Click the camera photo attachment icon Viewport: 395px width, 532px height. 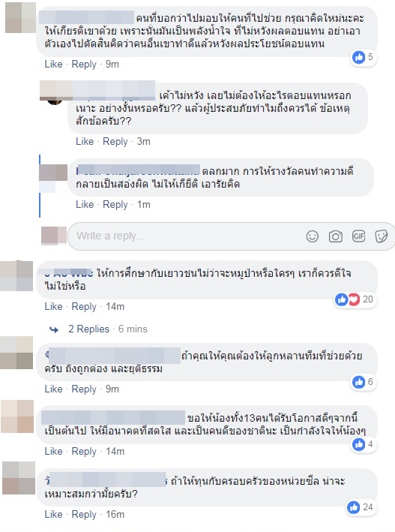point(335,236)
